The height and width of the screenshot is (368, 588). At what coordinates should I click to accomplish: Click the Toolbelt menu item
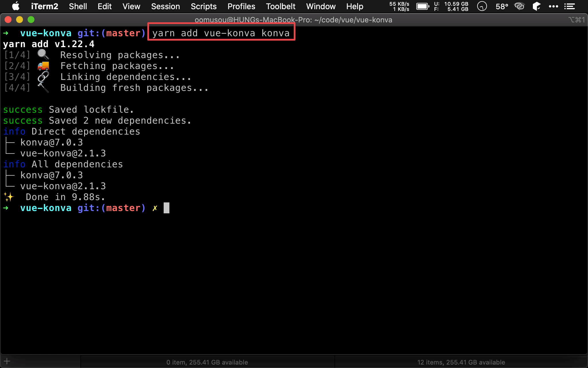tap(280, 6)
